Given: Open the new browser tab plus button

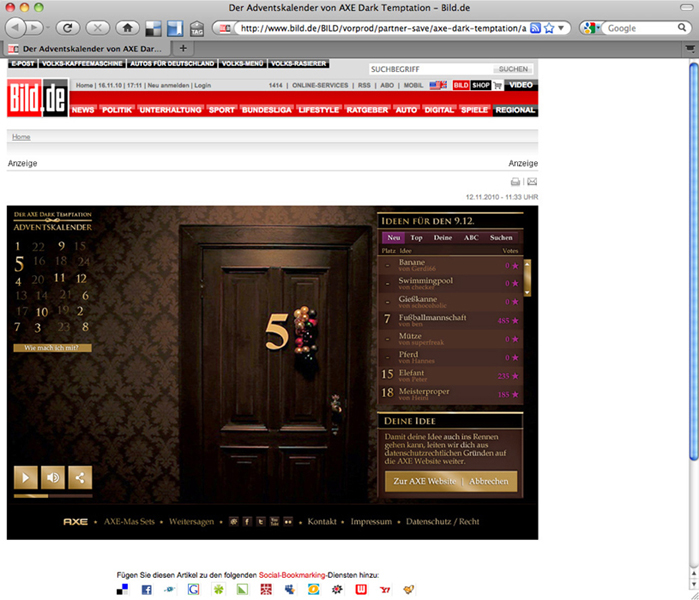Looking at the screenshot, I should [183, 48].
